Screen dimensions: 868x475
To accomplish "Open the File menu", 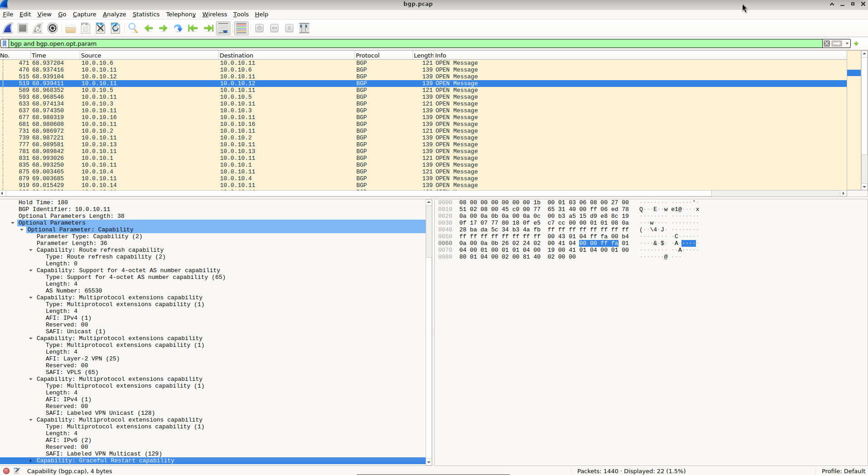I will 8,14.
